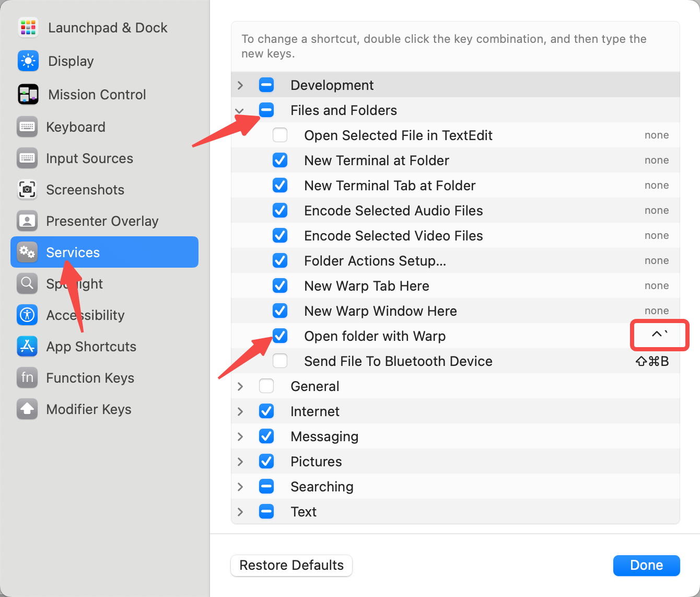Uncheck New Warp Window Here
This screenshot has height=597, width=700.
point(280,311)
